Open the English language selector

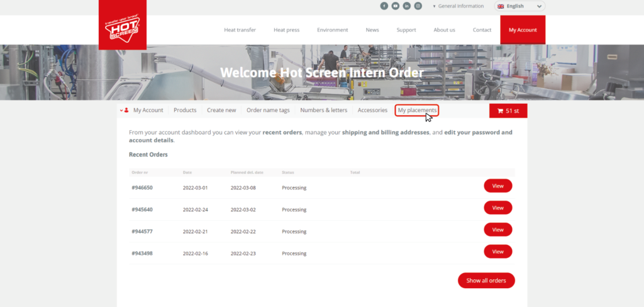coord(519,6)
